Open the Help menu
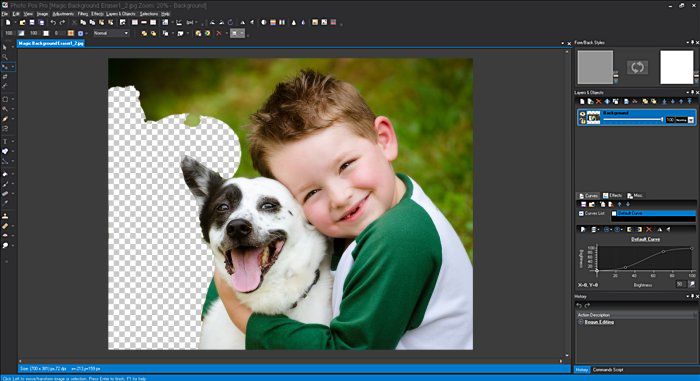 166,14
